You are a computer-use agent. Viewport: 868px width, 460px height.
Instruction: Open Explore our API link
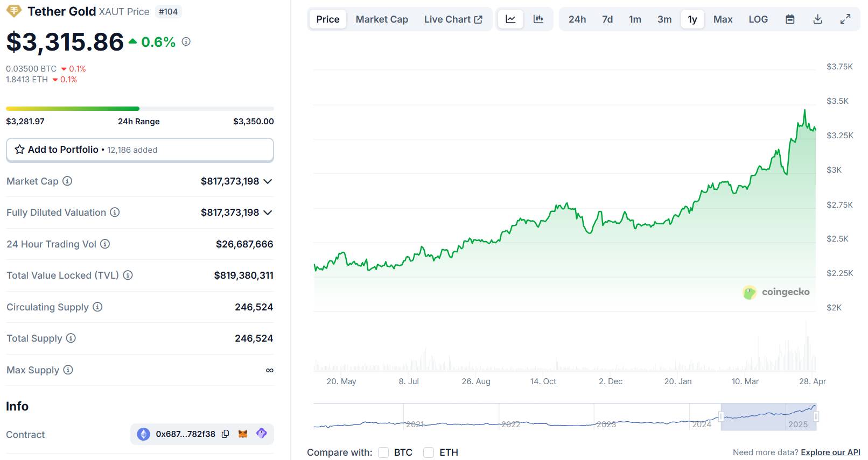(830, 452)
